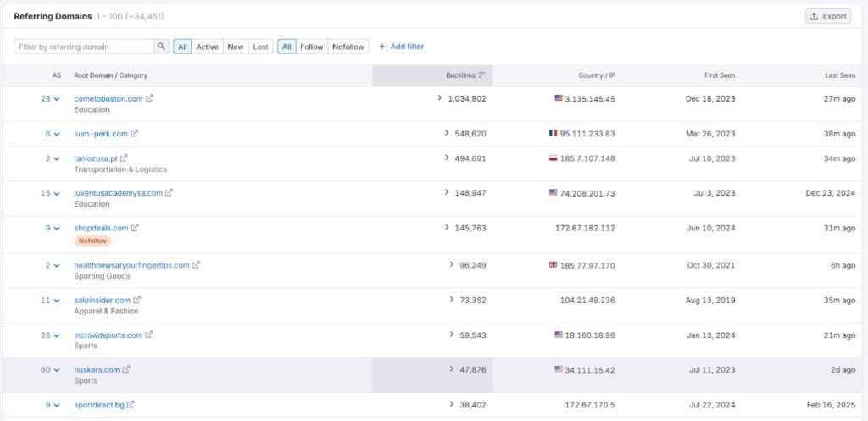Image resolution: width=868 pixels, height=421 pixels.
Task: Expand AS score 23 for cometoboston.com
Action: (x=50, y=98)
